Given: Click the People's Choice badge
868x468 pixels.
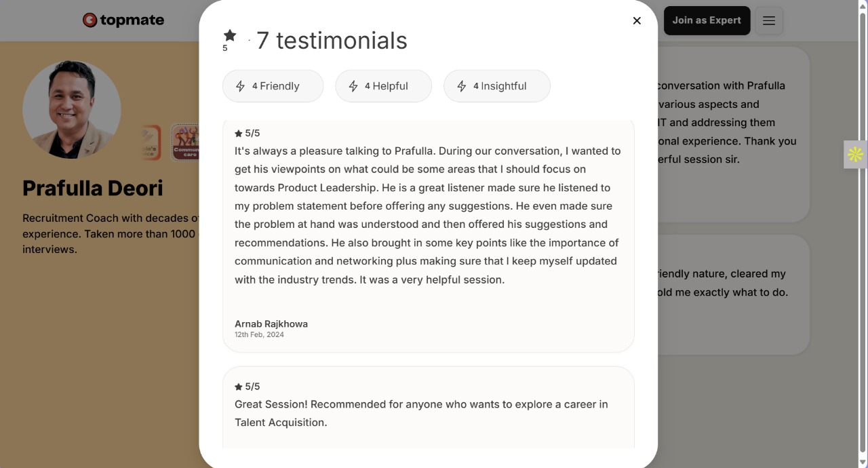Looking at the screenshot, I should 148,142.
